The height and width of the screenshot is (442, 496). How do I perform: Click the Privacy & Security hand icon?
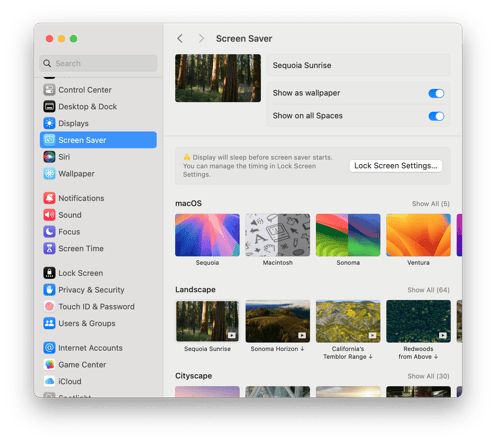click(49, 290)
